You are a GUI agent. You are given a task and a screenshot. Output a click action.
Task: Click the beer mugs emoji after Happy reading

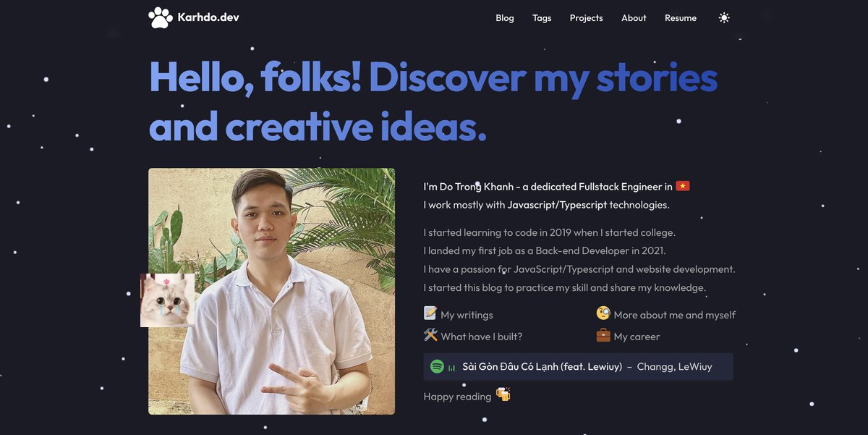click(x=503, y=395)
